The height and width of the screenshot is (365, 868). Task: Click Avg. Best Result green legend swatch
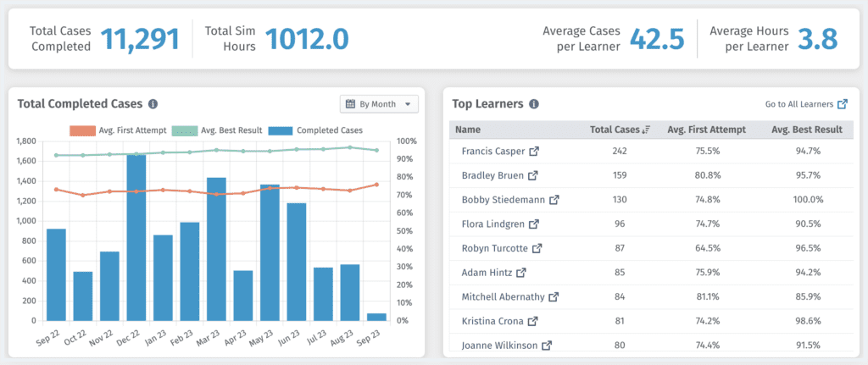[x=185, y=130]
